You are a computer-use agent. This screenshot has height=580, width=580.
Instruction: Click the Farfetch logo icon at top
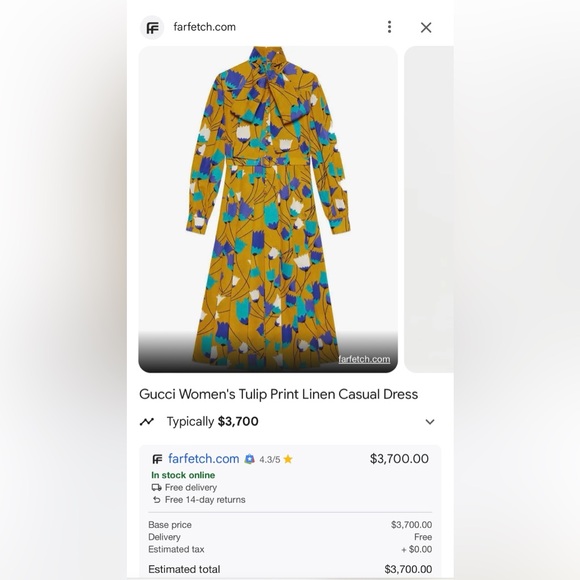click(x=152, y=28)
